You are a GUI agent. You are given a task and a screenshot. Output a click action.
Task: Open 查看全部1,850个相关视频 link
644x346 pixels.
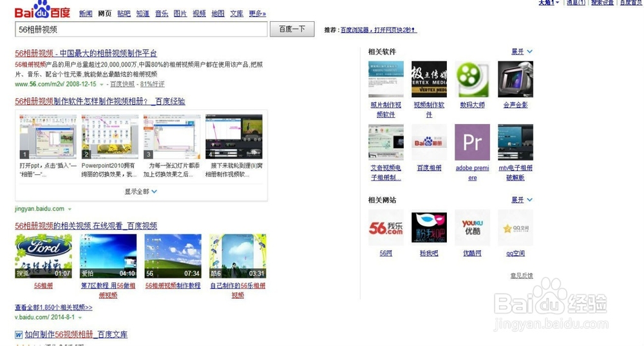coord(53,307)
